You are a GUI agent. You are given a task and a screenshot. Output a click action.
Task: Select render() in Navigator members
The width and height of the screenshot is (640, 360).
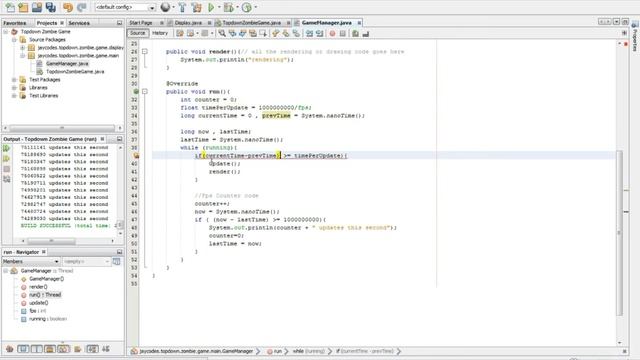[38, 287]
